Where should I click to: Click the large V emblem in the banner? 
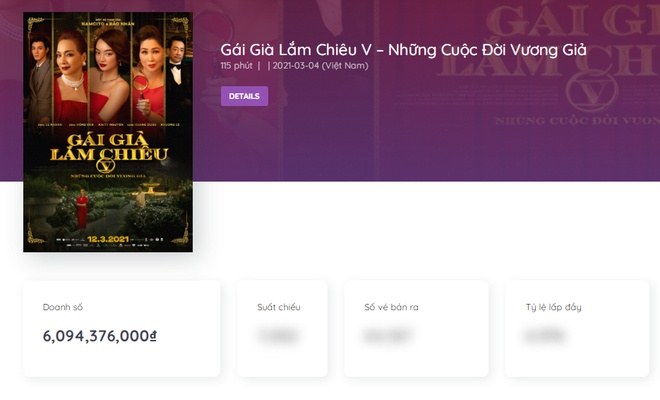tap(591, 91)
